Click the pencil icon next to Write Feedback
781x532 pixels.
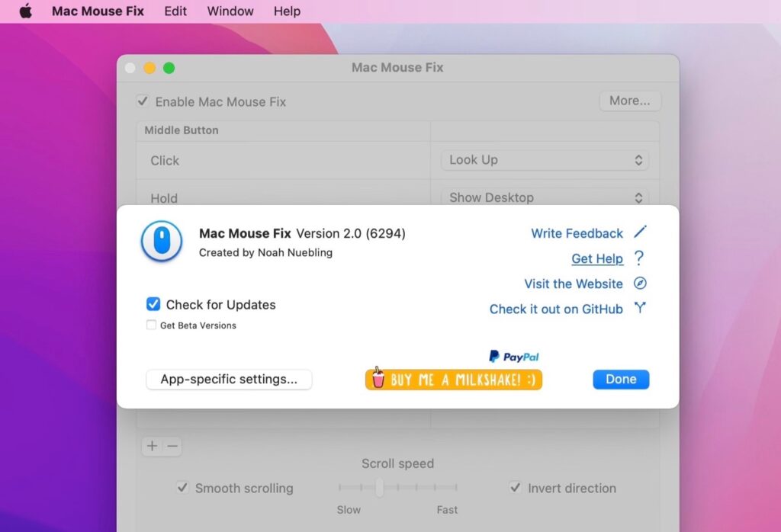[x=641, y=232]
